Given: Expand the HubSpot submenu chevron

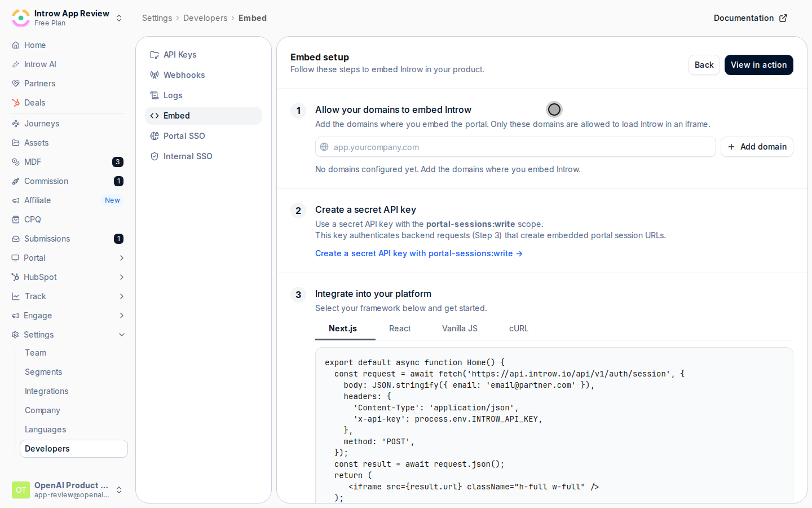Looking at the screenshot, I should (122, 277).
